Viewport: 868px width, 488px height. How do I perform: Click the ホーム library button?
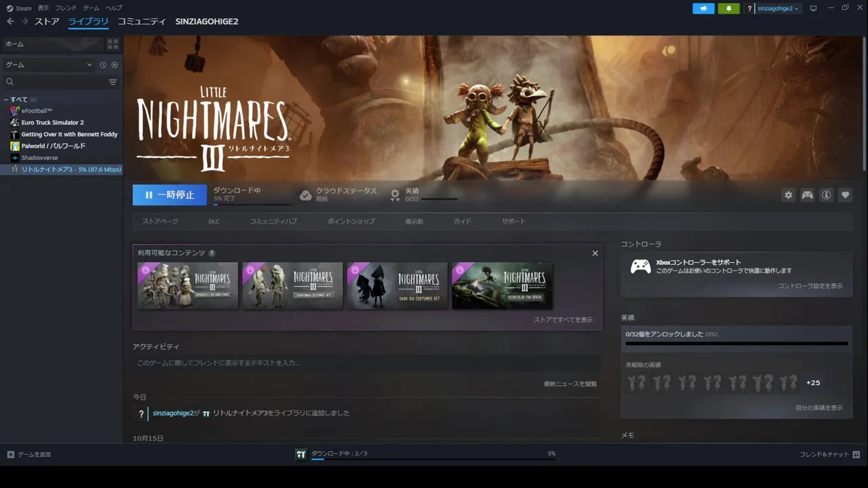coord(52,44)
